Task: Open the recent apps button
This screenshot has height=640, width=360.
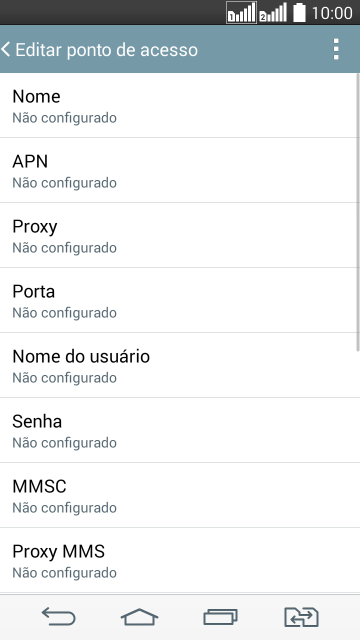Action: tap(220, 616)
